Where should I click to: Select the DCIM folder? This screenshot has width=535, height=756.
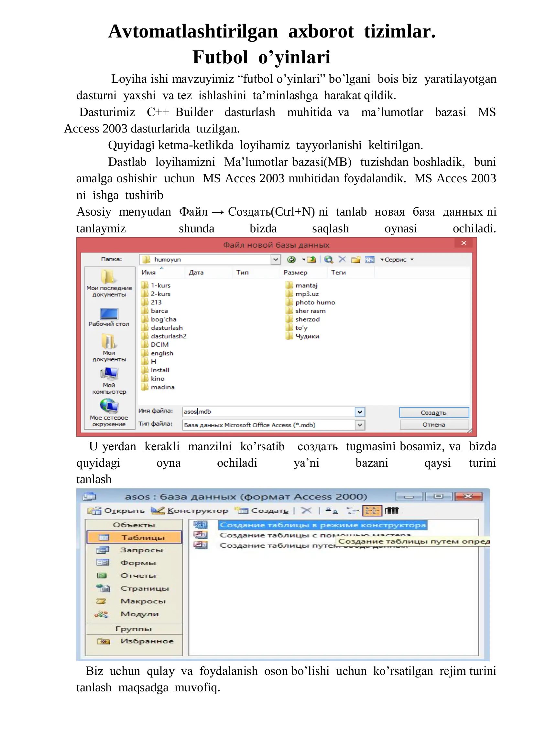(x=155, y=345)
